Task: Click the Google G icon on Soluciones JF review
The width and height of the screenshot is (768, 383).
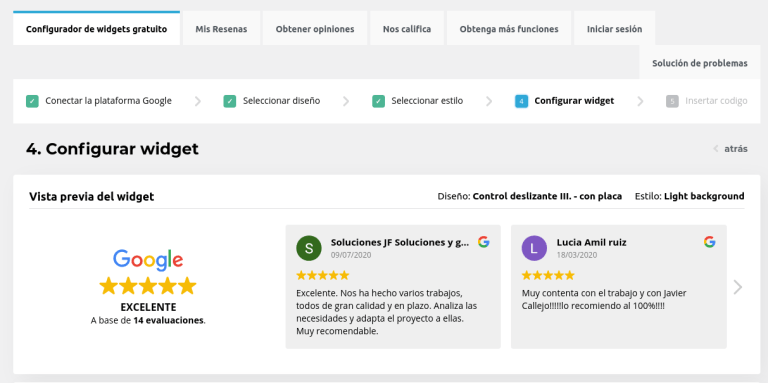Action: (x=484, y=241)
